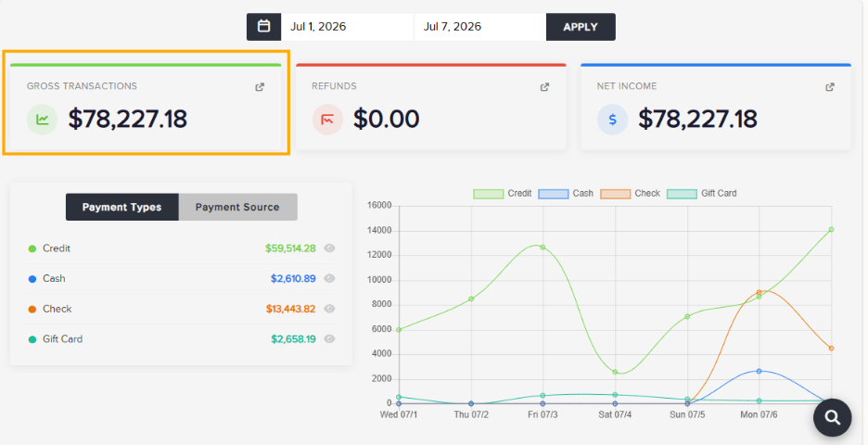The height and width of the screenshot is (445, 868).
Task: Click the calendar icon beside date range
Action: point(264,27)
